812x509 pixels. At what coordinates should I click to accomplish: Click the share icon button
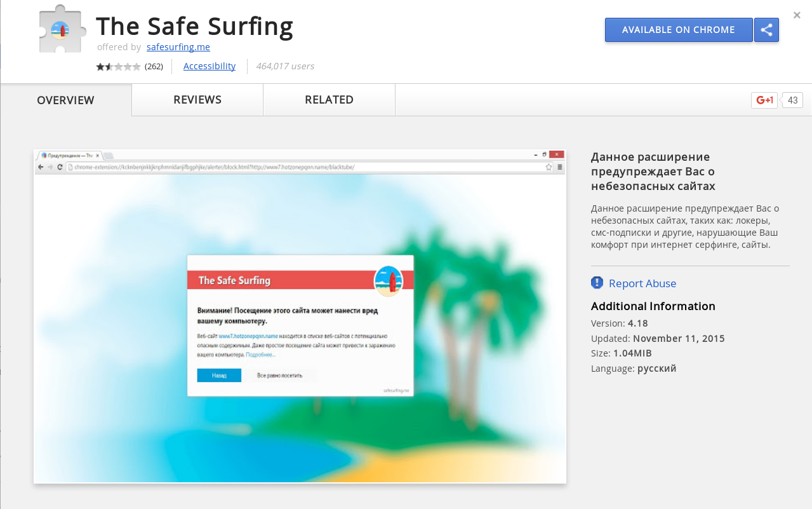tap(766, 30)
